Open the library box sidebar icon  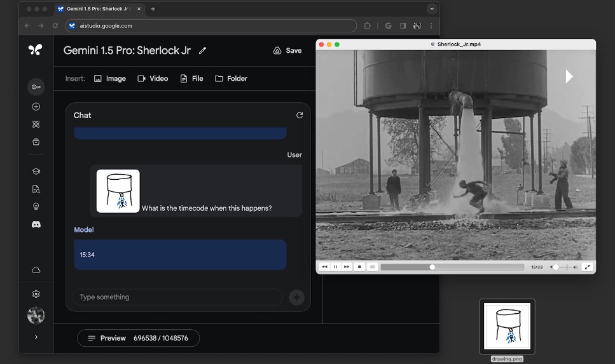[x=36, y=142]
